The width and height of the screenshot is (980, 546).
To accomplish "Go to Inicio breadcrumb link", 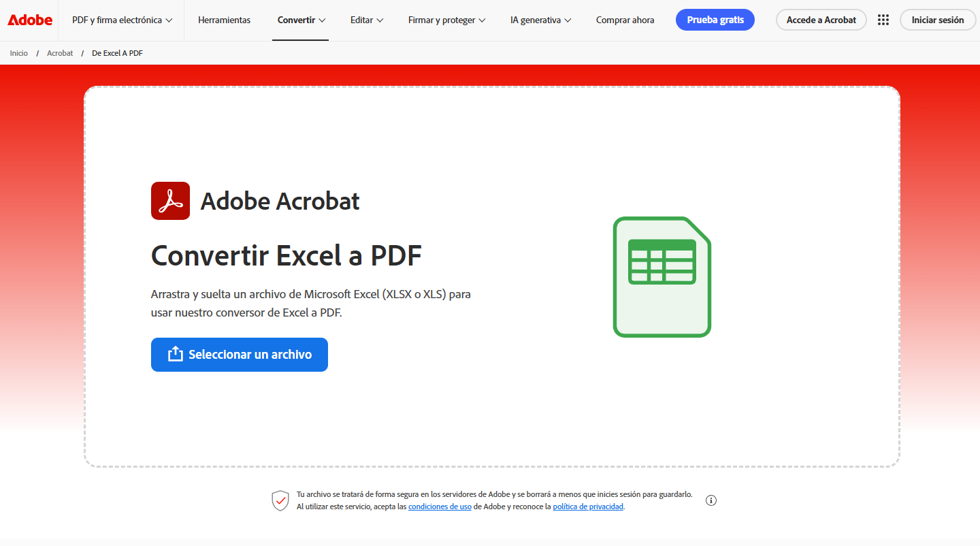I will [x=19, y=53].
